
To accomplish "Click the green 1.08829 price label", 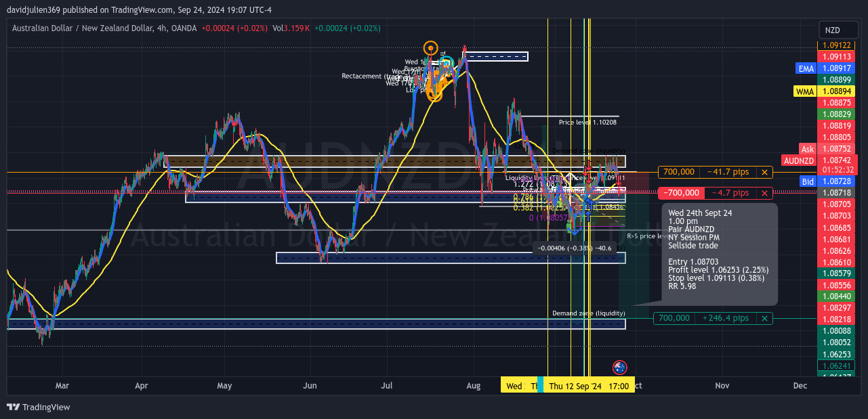I will tap(838, 114).
